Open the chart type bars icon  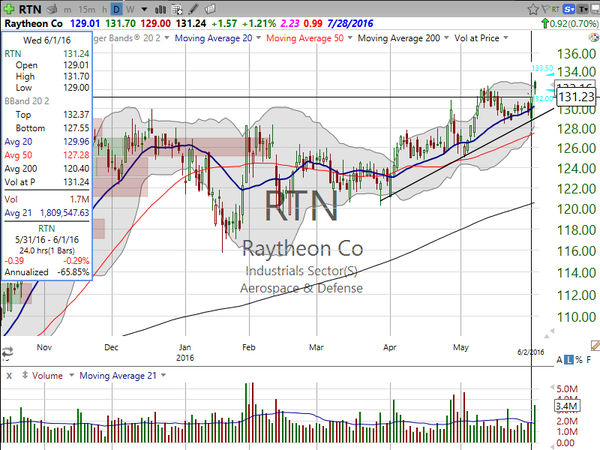point(160,9)
